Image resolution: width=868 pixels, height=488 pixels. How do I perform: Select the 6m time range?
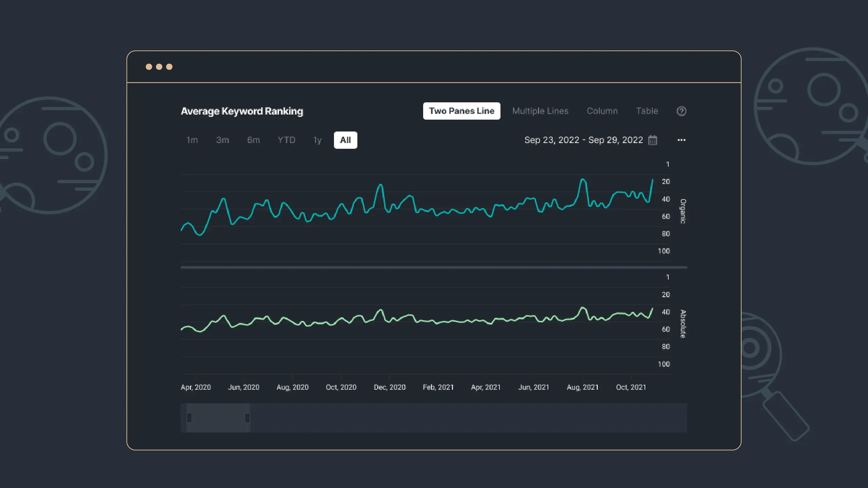253,140
